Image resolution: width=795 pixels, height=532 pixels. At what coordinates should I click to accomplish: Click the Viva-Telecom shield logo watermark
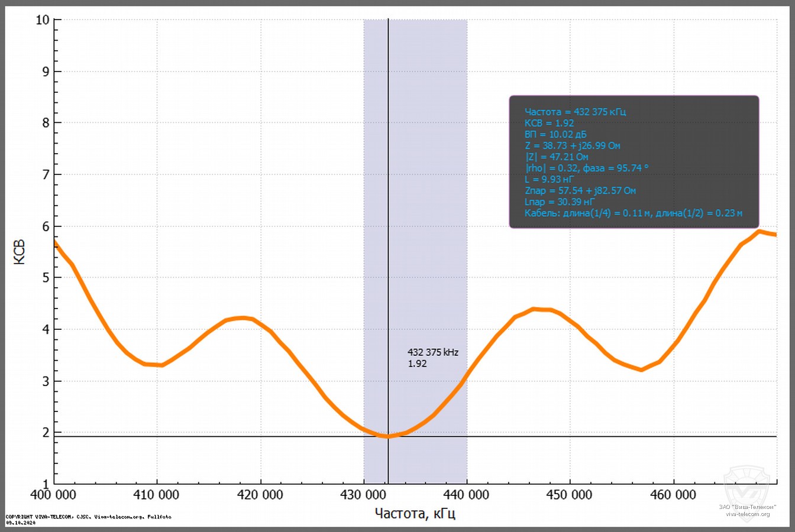[x=747, y=486]
